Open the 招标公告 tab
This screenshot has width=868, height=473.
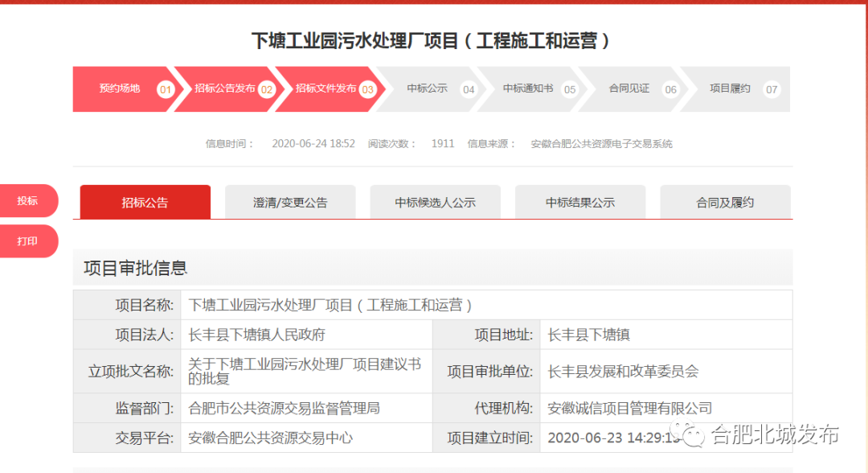click(145, 203)
